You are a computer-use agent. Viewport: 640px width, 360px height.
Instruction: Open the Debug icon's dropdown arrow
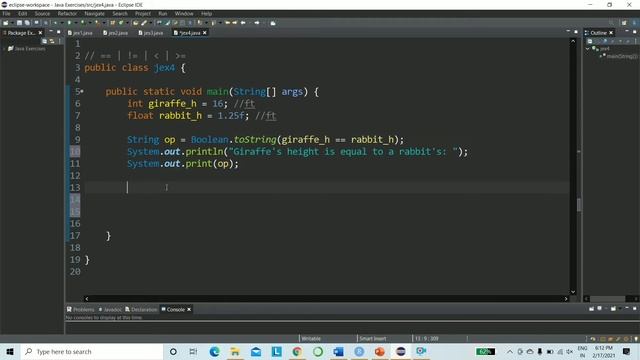[x=62, y=23]
